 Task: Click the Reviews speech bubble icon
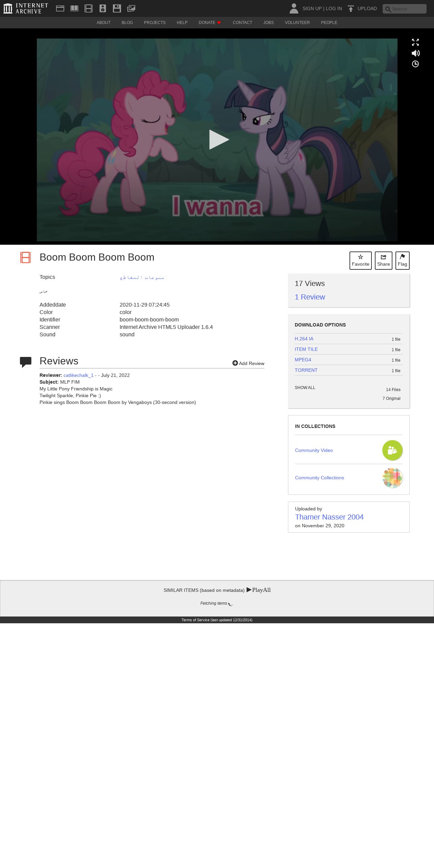pyautogui.click(x=26, y=362)
